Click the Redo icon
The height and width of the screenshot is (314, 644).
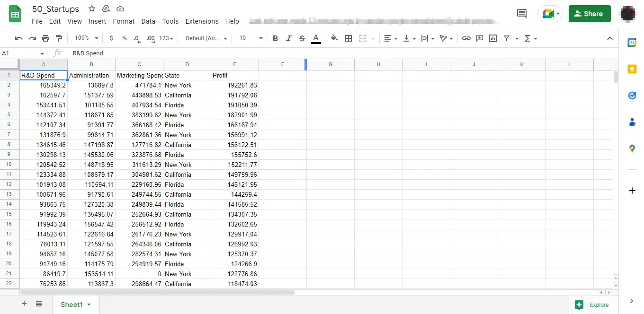[x=32, y=38]
